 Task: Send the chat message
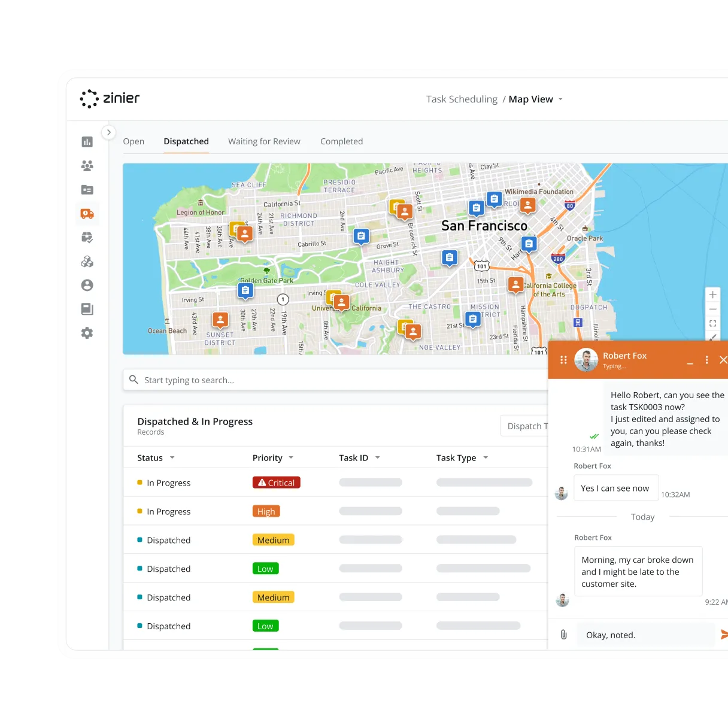pyautogui.click(x=724, y=634)
